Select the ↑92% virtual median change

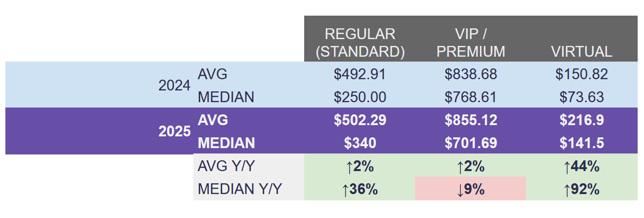pyautogui.click(x=582, y=189)
